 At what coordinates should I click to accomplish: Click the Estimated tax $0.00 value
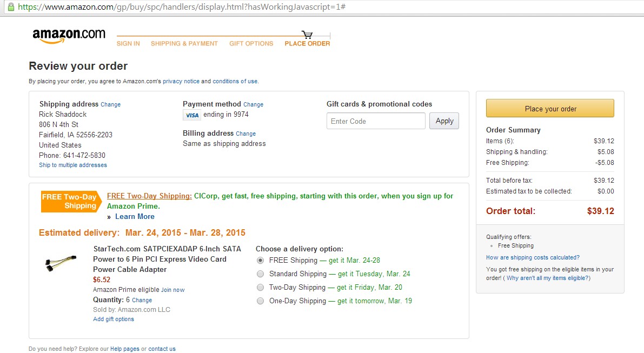(x=606, y=191)
